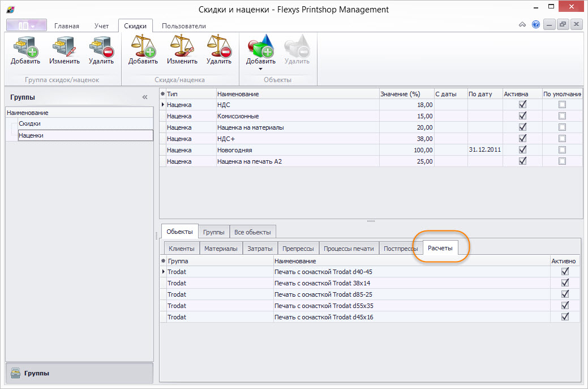Minimize the inner document window

pos(550,25)
